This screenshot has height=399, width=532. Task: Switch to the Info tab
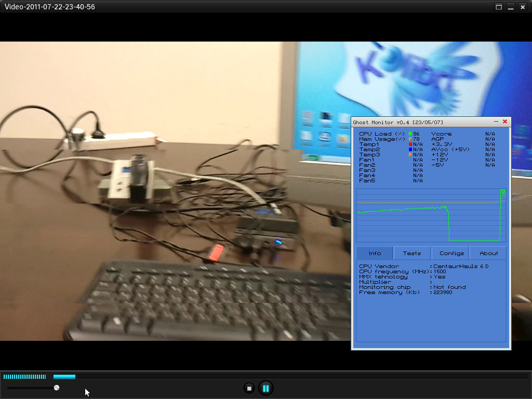(375, 253)
